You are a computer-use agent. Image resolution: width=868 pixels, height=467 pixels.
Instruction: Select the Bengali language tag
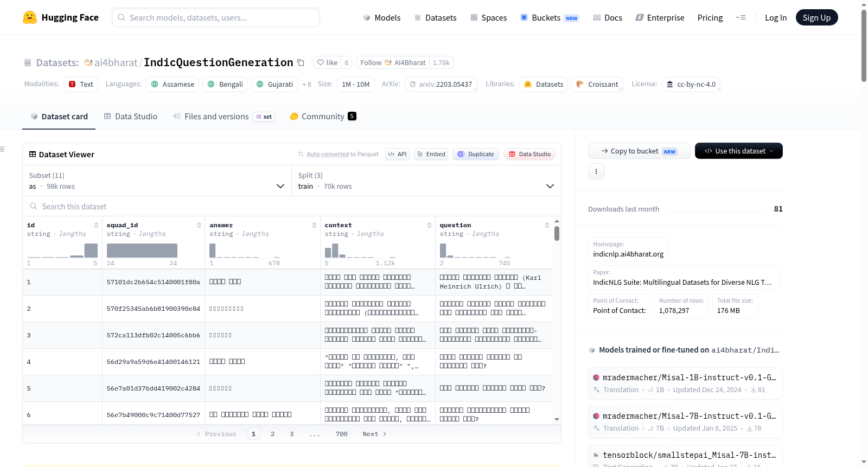[225, 84]
